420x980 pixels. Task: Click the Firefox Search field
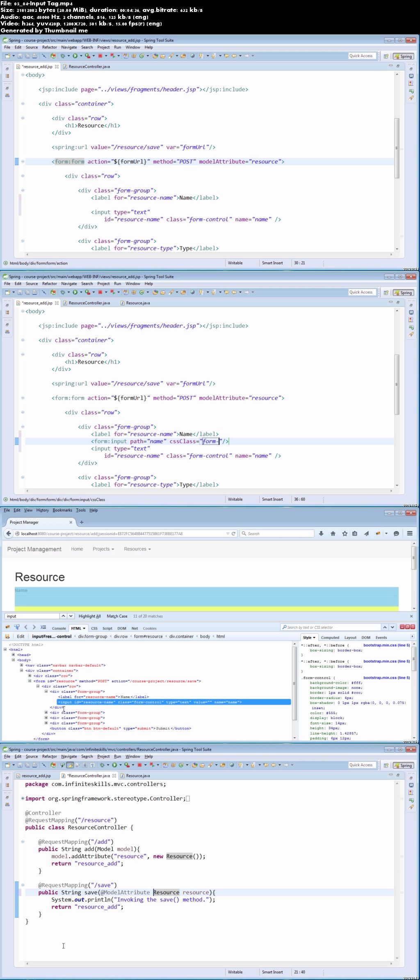(277, 534)
